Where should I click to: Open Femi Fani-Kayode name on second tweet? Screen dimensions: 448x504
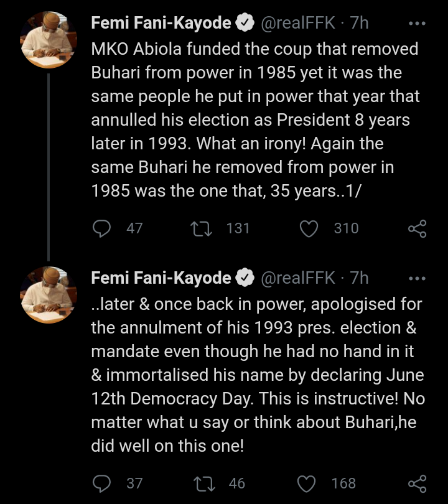[x=161, y=278]
